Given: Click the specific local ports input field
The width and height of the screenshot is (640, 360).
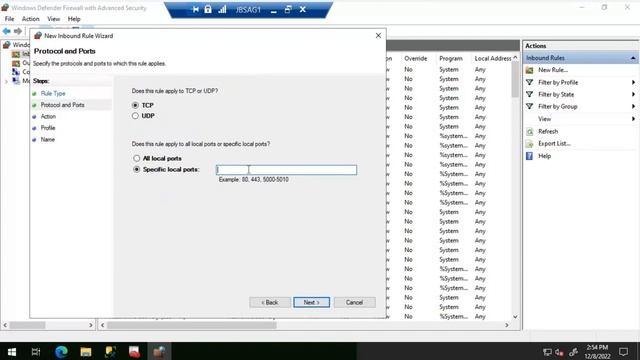Looking at the screenshot, I should click(286, 170).
